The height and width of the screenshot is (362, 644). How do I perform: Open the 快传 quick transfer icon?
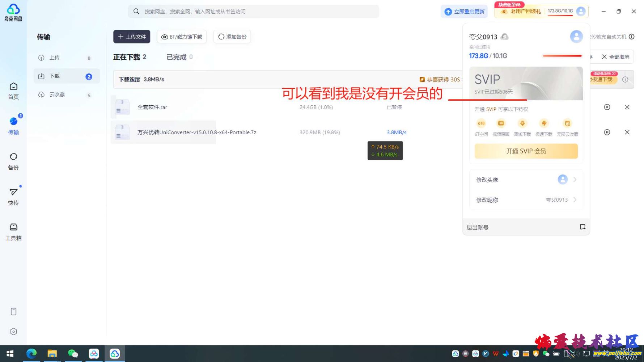pos(13,196)
